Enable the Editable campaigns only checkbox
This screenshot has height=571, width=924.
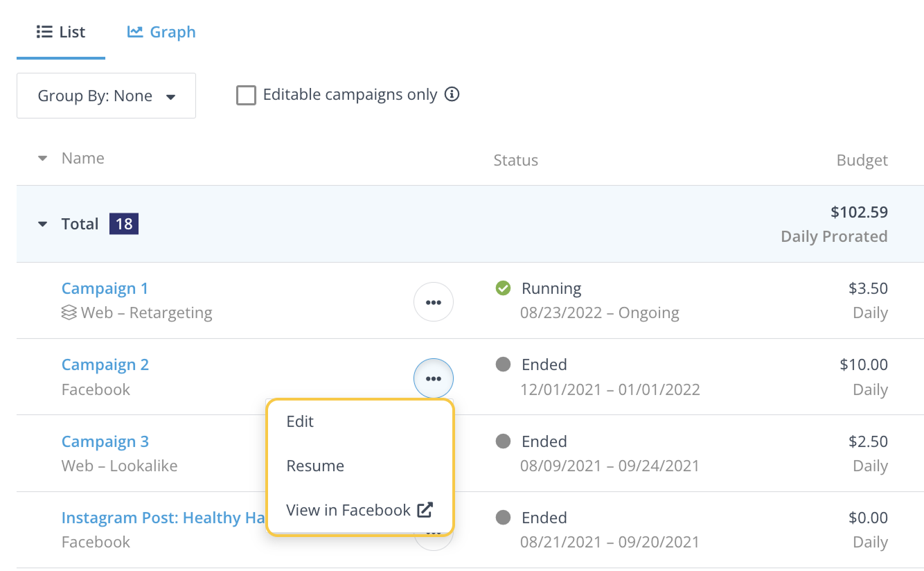coord(246,95)
